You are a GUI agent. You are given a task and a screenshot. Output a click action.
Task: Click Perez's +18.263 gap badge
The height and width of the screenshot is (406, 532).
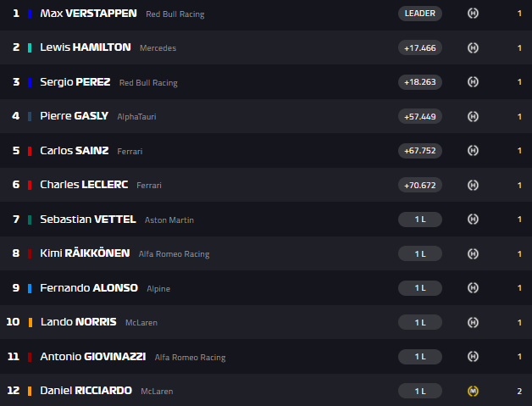[x=419, y=82]
